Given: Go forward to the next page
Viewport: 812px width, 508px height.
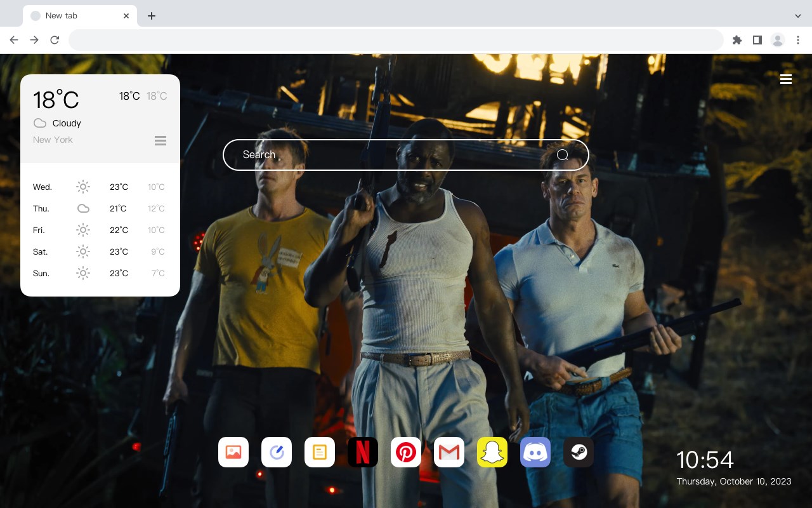Looking at the screenshot, I should [x=34, y=40].
